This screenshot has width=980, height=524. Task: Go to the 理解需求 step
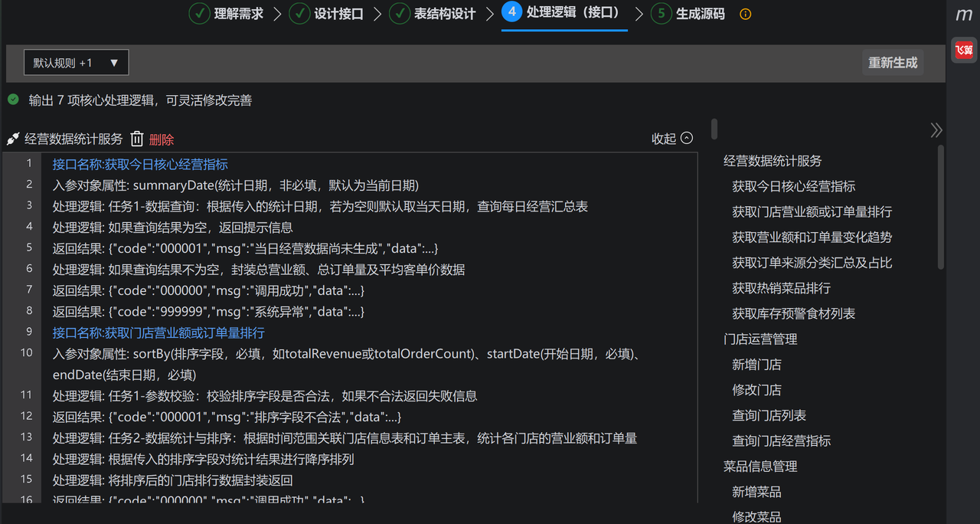click(x=239, y=14)
